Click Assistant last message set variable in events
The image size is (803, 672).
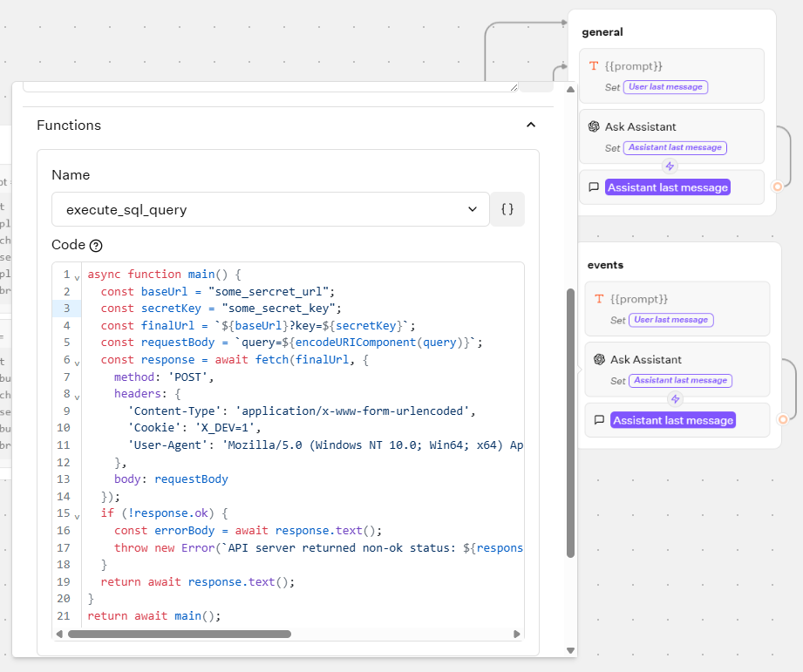tap(681, 381)
